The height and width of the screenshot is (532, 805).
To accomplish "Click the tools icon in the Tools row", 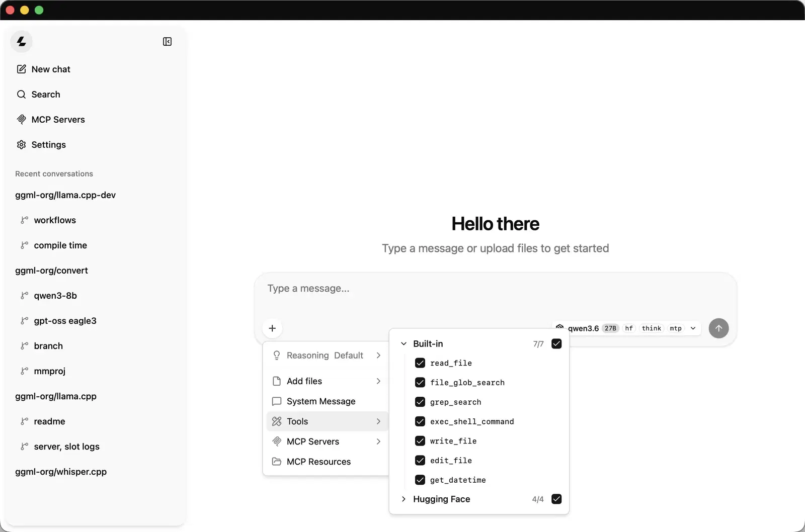I will point(277,421).
